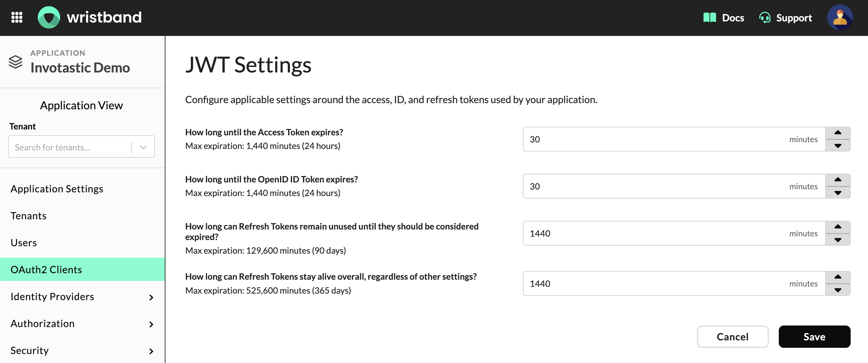Screen dimensions: 868x363
Task: Click the OpenID ID Token minutes input
Action: 674,186
